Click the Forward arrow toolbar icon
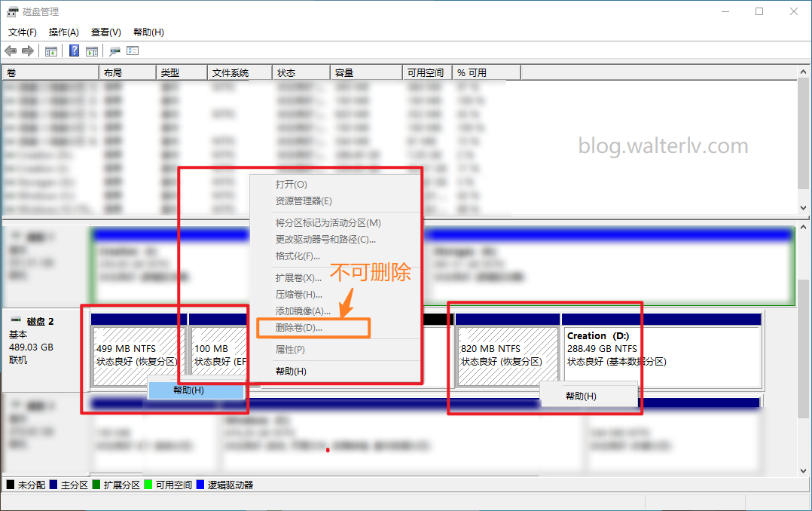812x511 pixels. point(28,50)
